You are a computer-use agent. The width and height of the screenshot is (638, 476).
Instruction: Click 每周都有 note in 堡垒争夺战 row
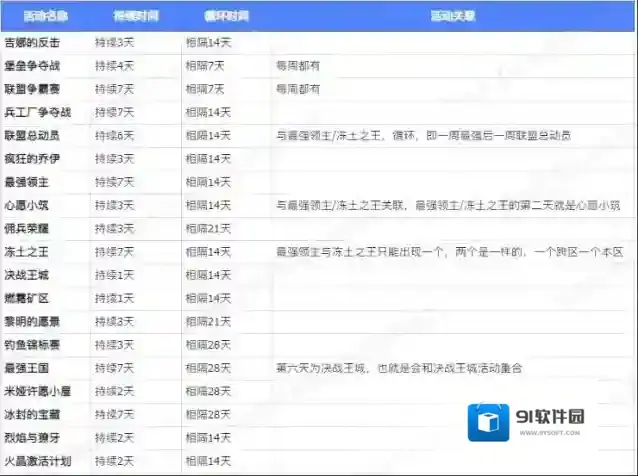click(298, 66)
